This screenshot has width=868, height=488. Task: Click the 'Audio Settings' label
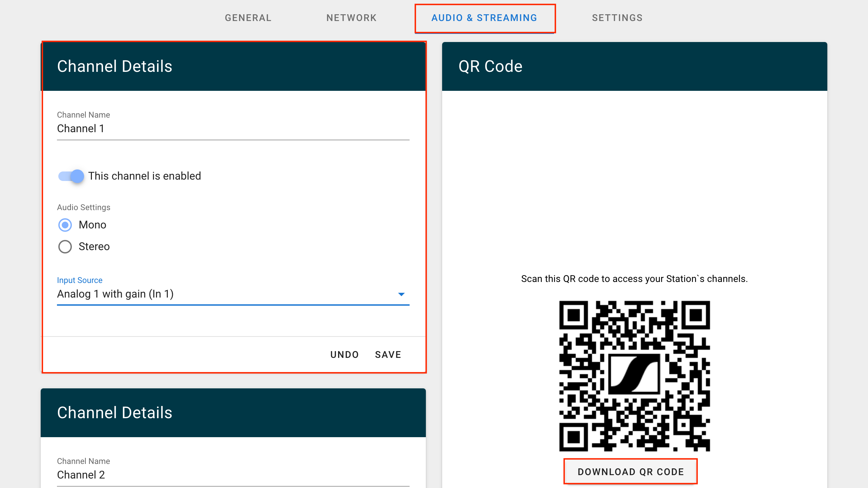point(83,207)
